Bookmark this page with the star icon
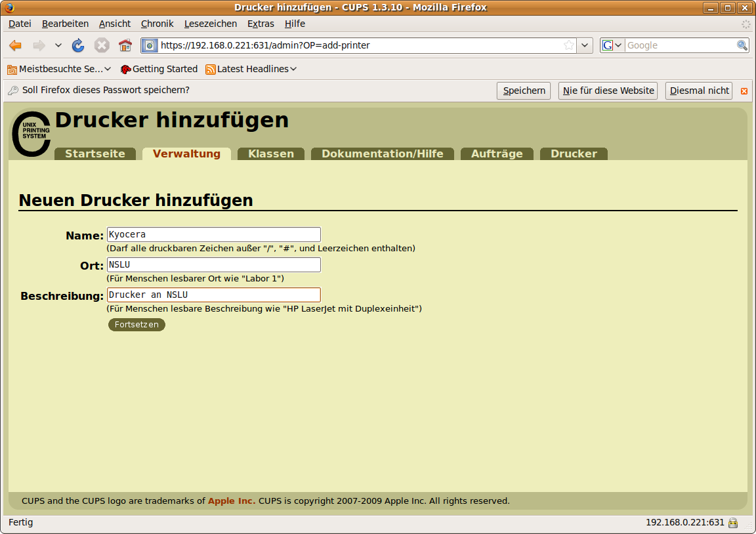 569,45
